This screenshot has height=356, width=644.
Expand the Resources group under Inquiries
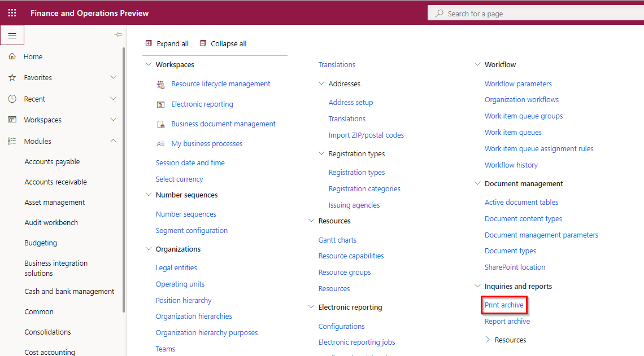[488, 340]
